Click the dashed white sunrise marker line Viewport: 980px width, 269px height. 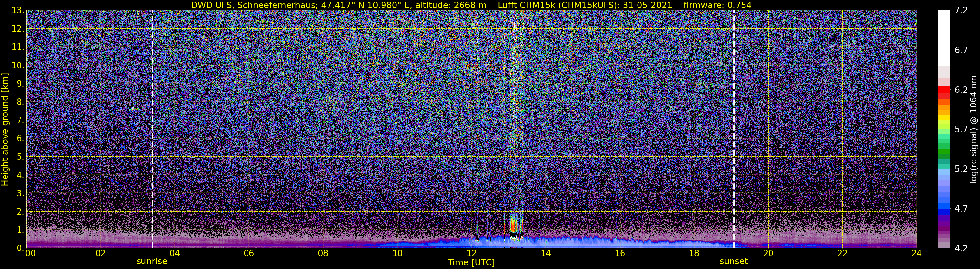[152, 129]
